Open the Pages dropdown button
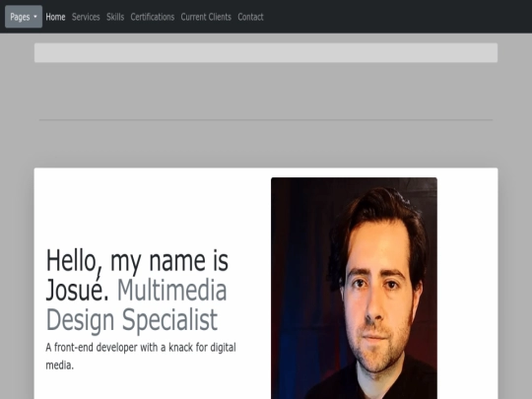The image size is (532, 399). point(24,17)
